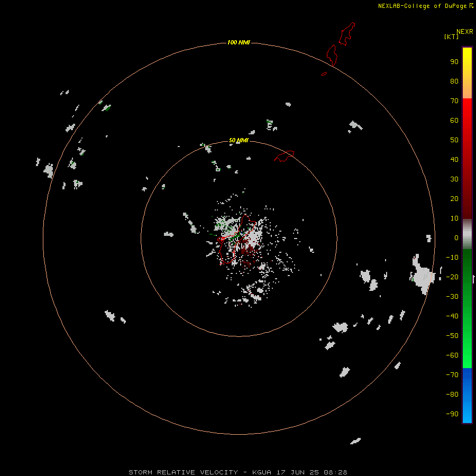Click the gray zero-velocity segment of color bar

pyautogui.click(x=467, y=234)
